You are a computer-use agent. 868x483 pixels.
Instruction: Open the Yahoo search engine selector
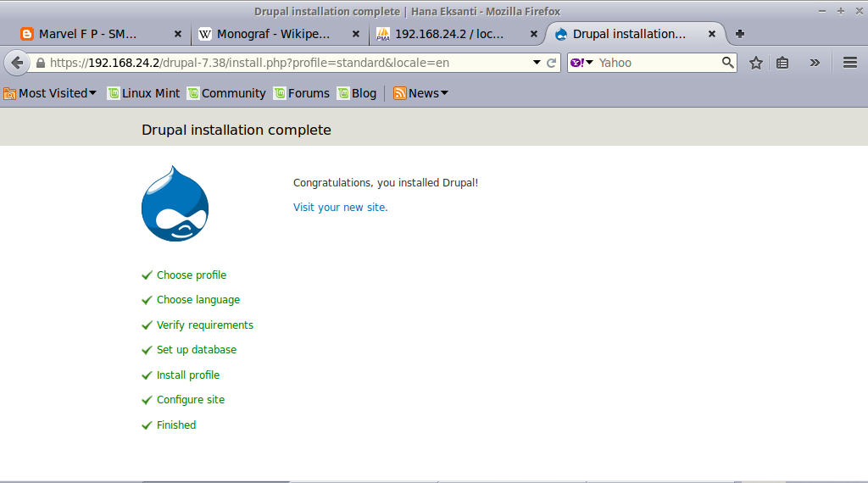pyautogui.click(x=581, y=63)
